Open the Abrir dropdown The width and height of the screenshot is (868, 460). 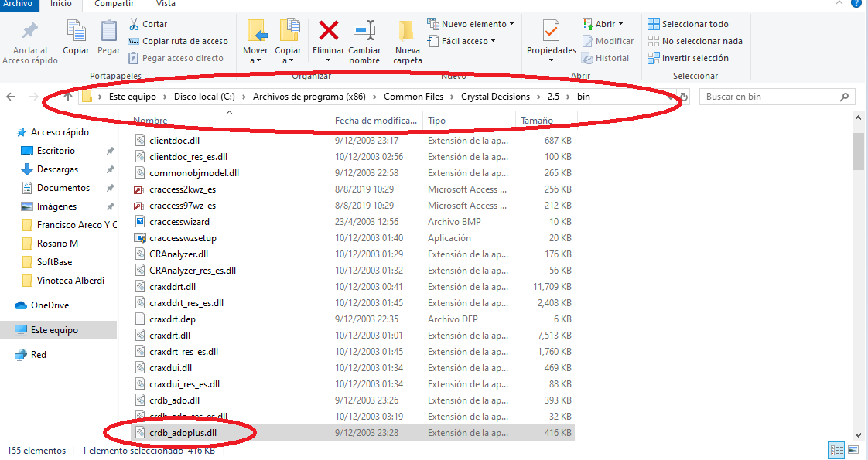point(603,24)
